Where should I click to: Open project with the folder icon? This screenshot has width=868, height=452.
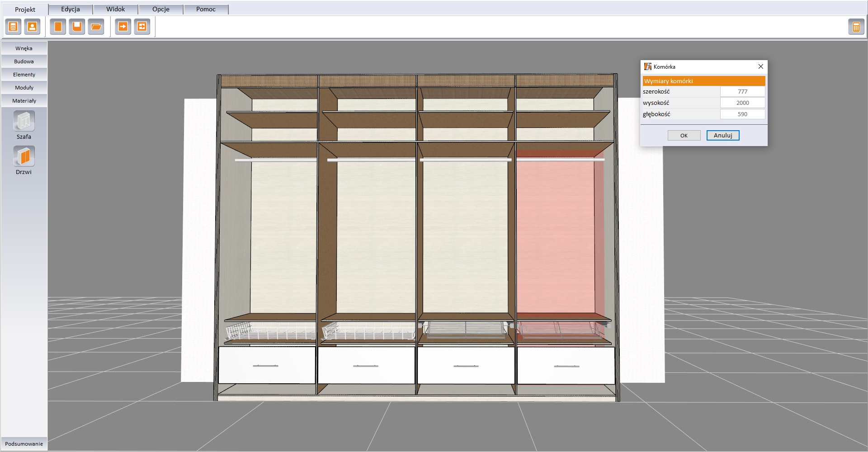tap(96, 27)
